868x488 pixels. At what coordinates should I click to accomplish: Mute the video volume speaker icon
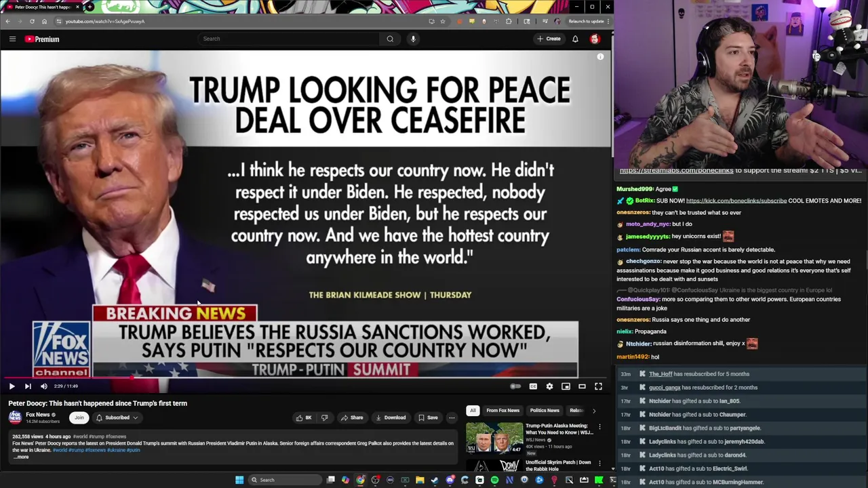tap(44, 386)
